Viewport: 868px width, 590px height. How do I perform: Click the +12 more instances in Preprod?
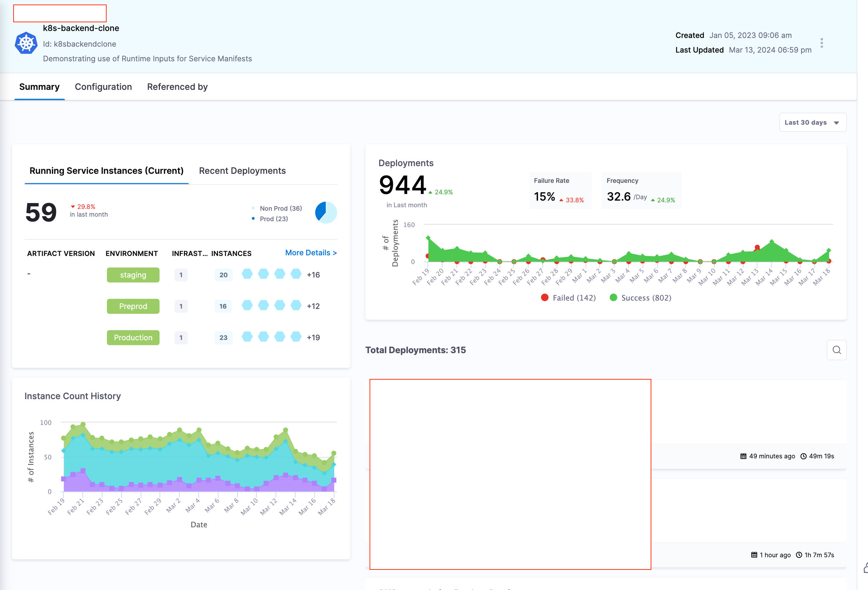click(313, 306)
